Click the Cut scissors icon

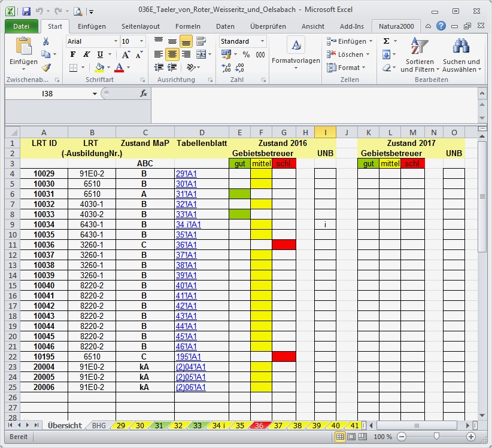[45, 41]
